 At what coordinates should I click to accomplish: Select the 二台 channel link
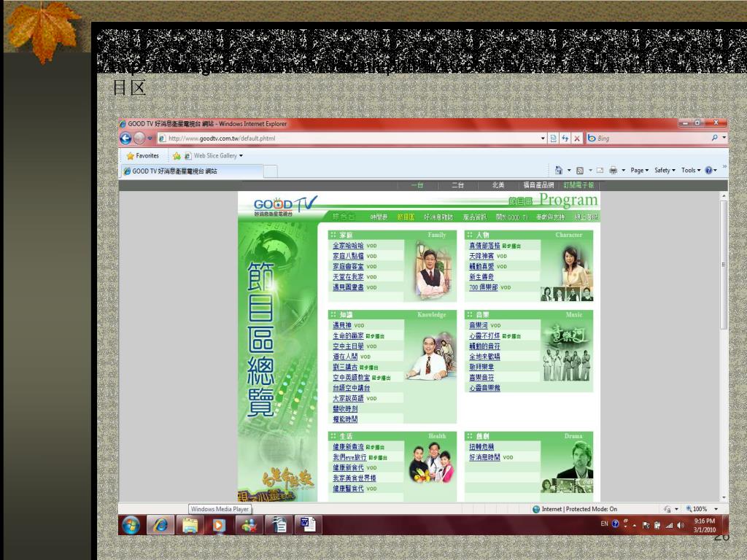pos(458,185)
